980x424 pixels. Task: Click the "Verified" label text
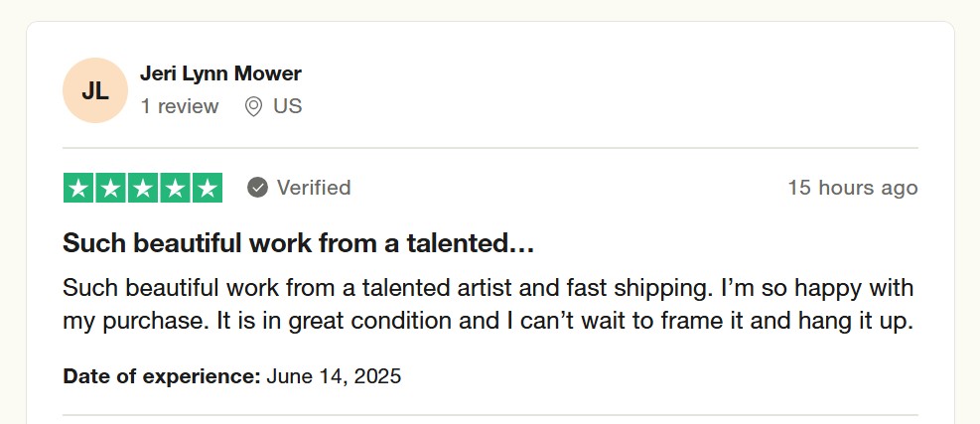[x=314, y=188]
